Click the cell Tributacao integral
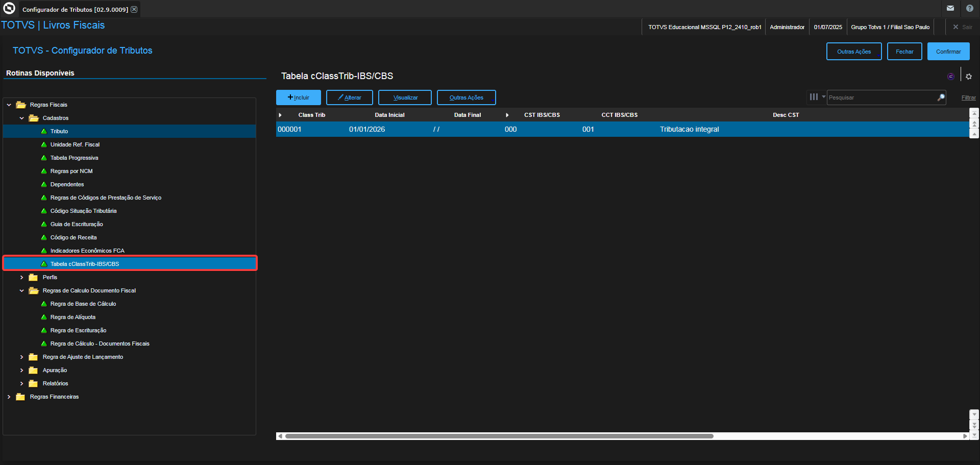The width and height of the screenshot is (980, 465). (x=689, y=129)
